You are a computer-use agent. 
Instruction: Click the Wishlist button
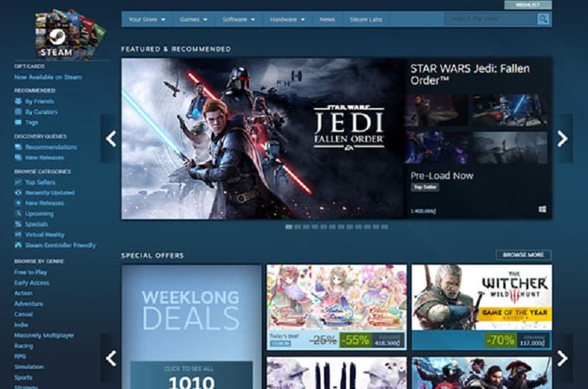pyautogui.click(x=528, y=5)
